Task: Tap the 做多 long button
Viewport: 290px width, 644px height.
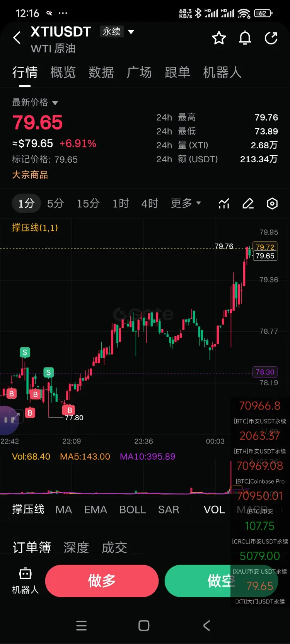Action: click(102, 581)
